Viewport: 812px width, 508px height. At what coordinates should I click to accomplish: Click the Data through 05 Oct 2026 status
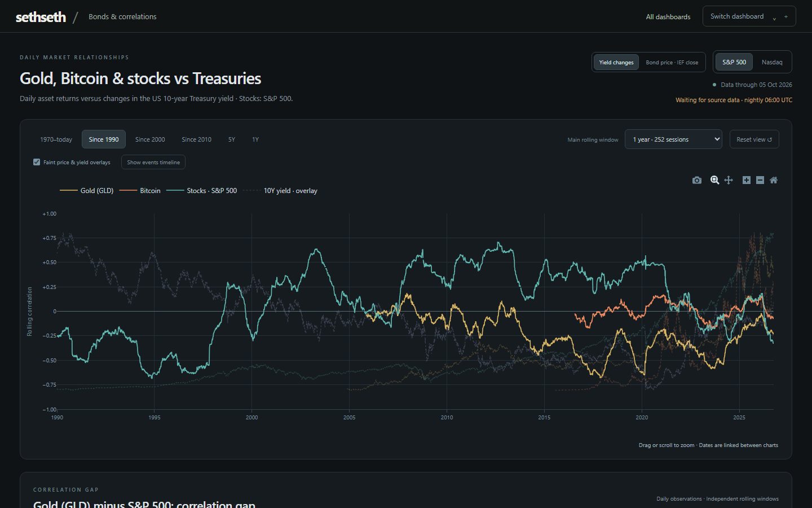click(x=752, y=85)
